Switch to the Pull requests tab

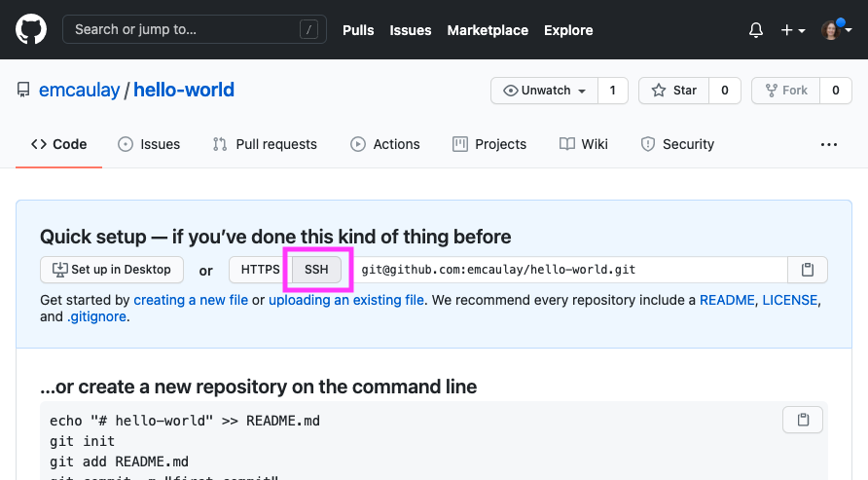tap(265, 144)
